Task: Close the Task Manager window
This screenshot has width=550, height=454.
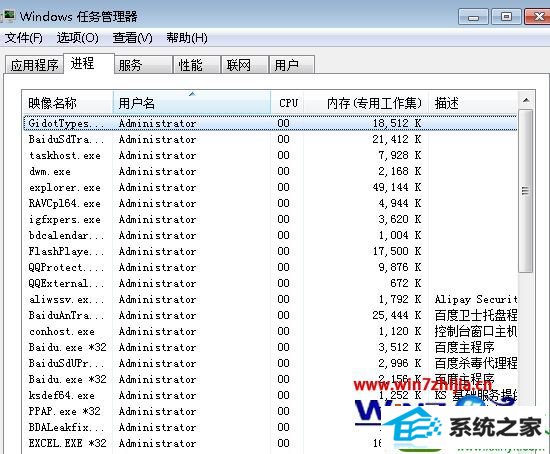Action: click(537, 16)
